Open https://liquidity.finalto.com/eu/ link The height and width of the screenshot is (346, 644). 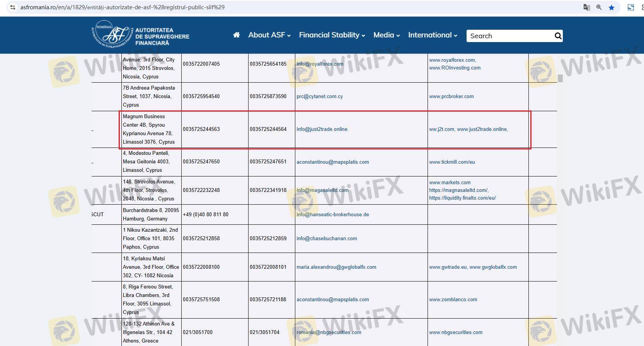click(x=462, y=198)
